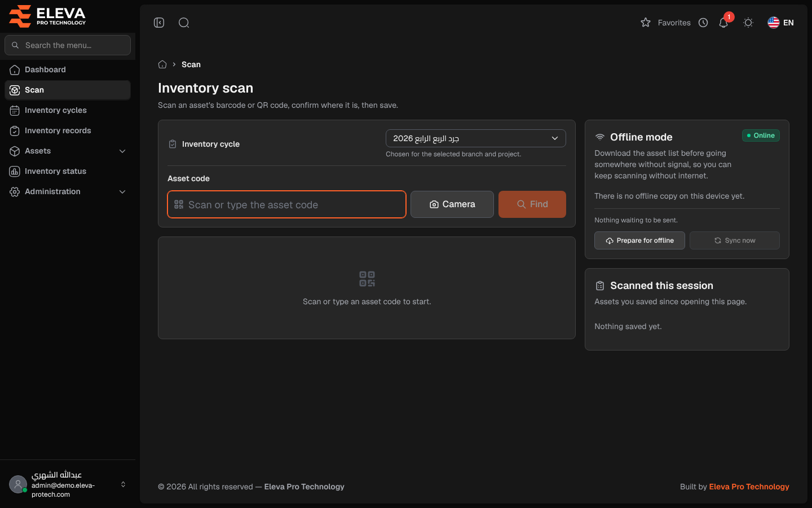
Task: Click the Scan breadcrumb text
Action: tap(191, 64)
